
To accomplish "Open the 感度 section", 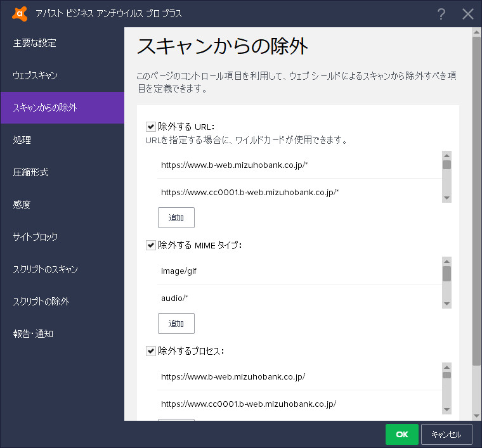I will (x=62, y=205).
